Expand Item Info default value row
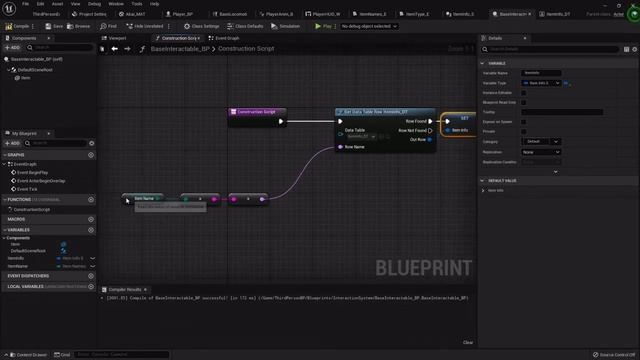The width and height of the screenshot is (640, 360). pyautogui.click(x=483, y=191)
